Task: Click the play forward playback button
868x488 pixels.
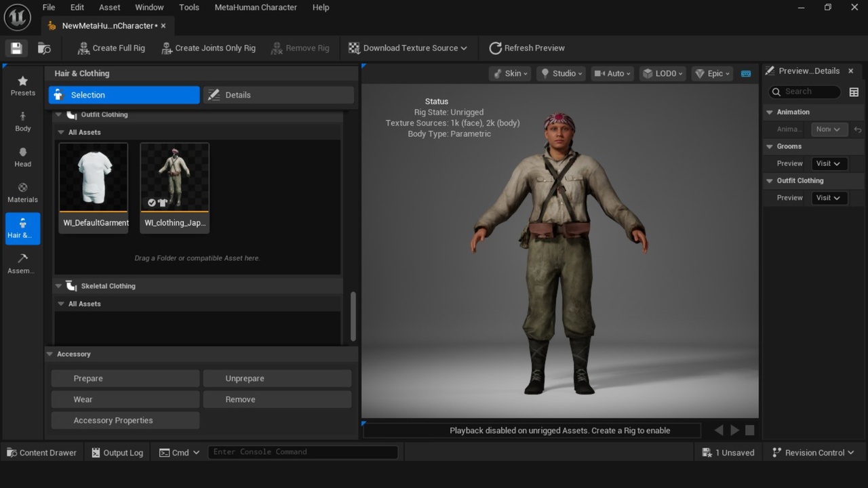Action: 734,430
